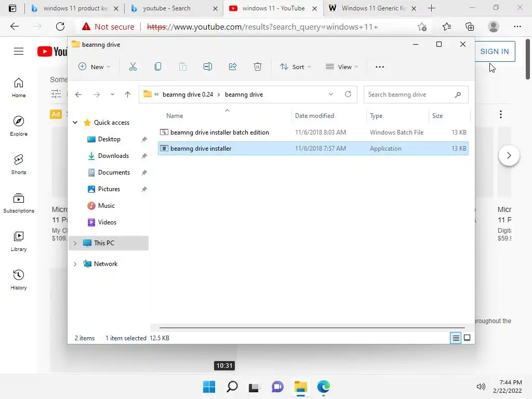Viewport: 532px width, 399px height.
Task: Click Explorer horizontal scrollbar
Action: (312, 328)
